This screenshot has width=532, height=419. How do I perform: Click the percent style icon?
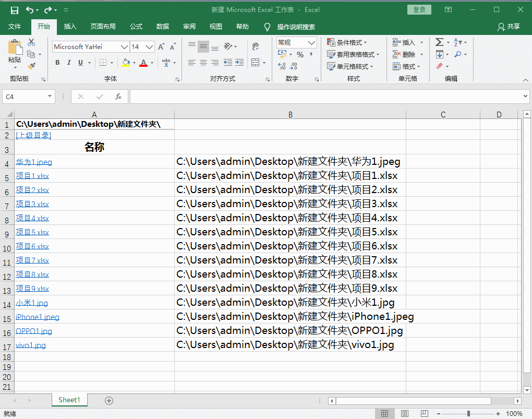pos(300,54)
